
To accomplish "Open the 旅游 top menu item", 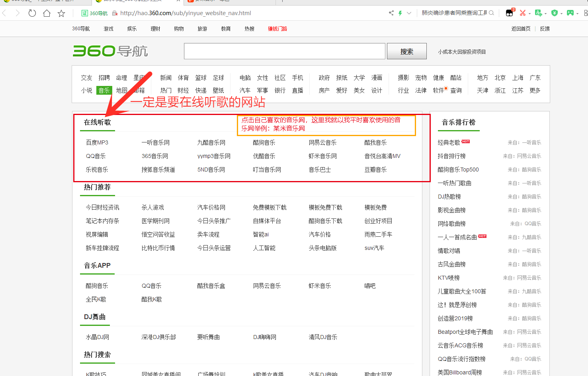I will pyautogui.click(x=202, y=29).
